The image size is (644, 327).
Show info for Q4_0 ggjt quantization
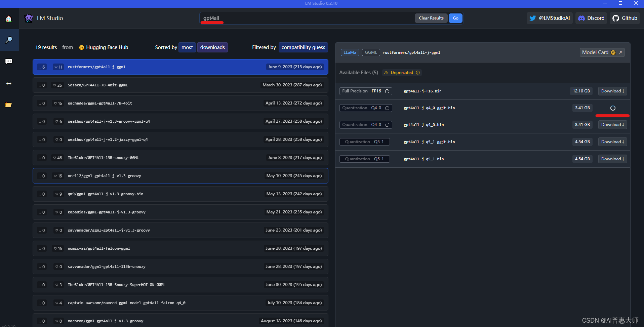click(387, 108)
